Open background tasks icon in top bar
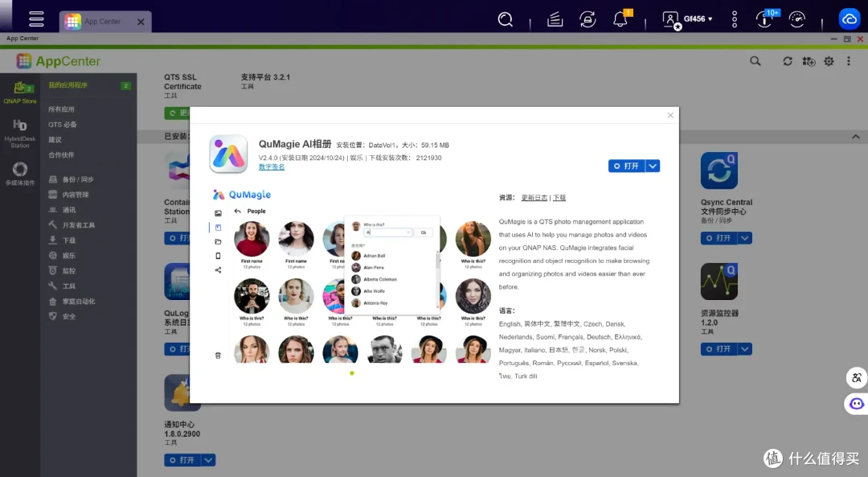 [555, 19]
